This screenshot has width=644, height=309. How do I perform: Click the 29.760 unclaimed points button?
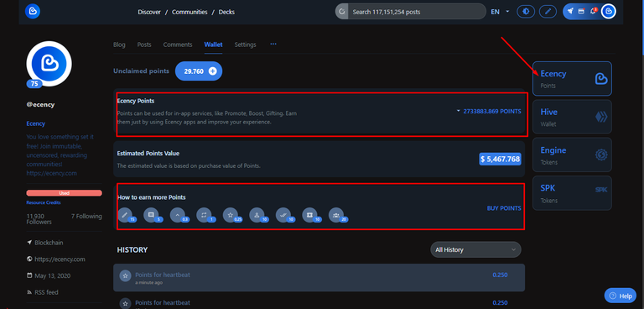[199, 71]
